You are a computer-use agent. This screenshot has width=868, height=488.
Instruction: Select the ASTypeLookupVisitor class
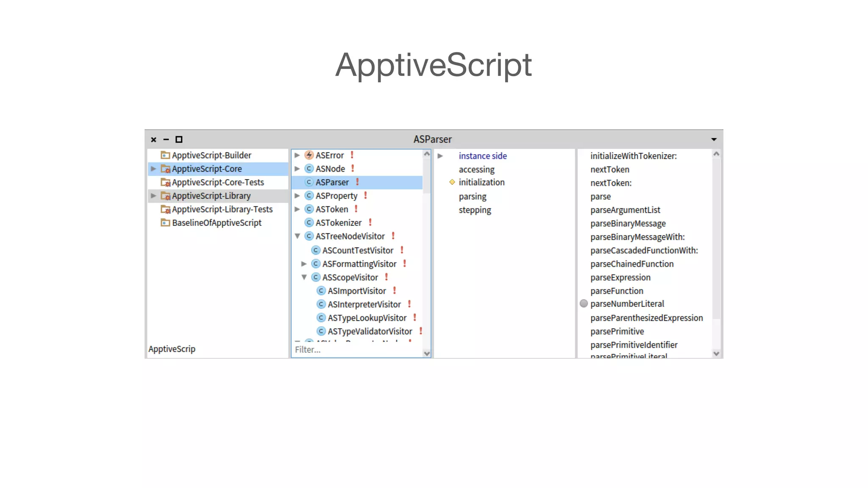pos(367,318)
